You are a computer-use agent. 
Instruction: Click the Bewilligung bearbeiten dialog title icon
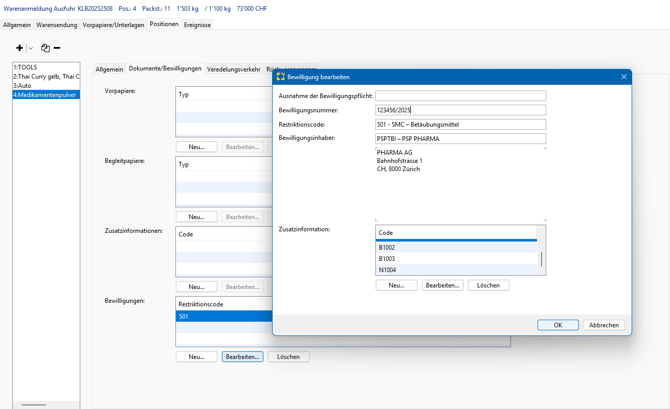tap(280, 77)
